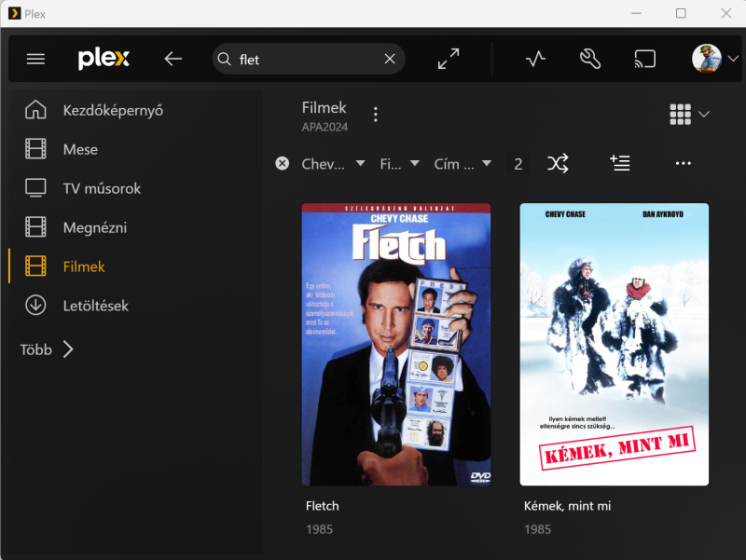Image resolution: width=746 pixels, height=560 pixels.
Task: Click the Letöltések download arrow icon
Action: click(x=35, y=306)
